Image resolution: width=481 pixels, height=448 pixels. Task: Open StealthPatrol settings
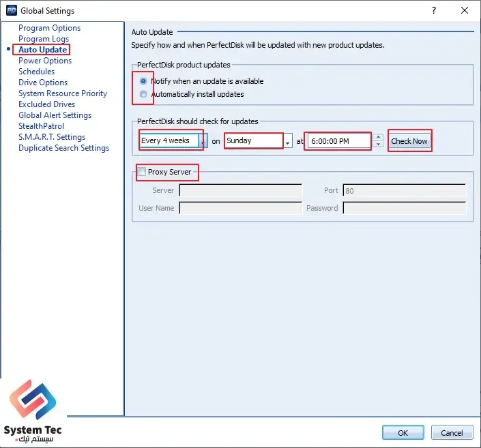(x=41, y=126)
